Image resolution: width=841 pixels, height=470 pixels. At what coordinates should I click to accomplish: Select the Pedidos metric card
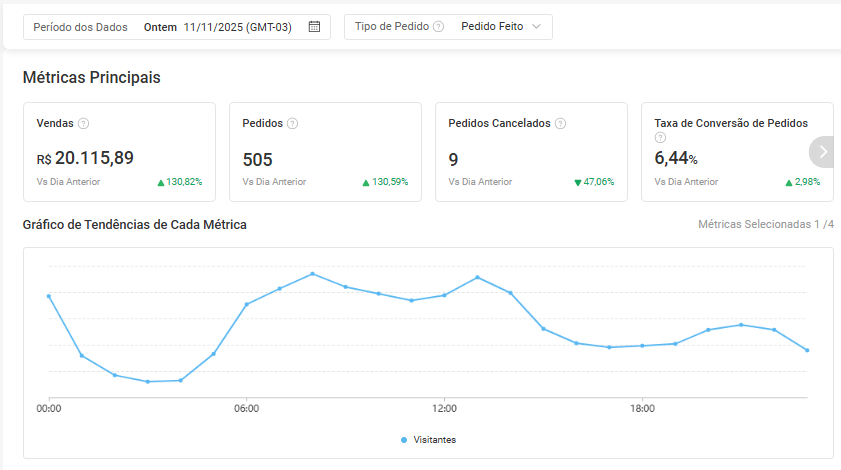[325, 152]
